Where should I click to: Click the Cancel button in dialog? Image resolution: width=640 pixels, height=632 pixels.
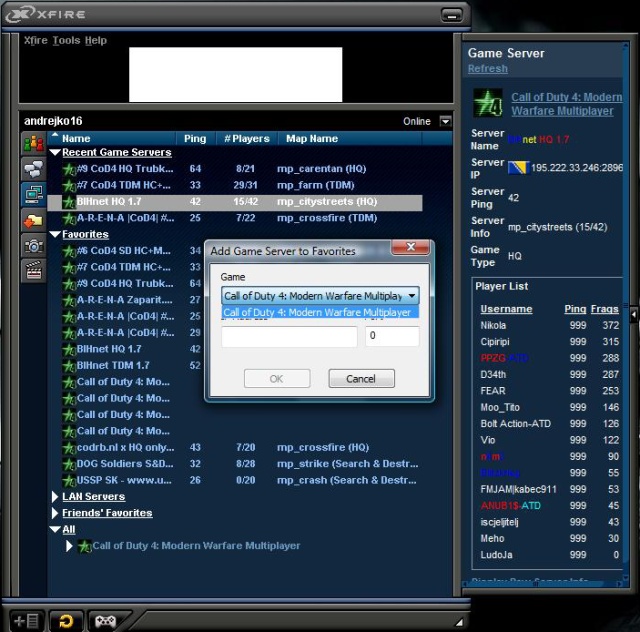pyautogui.click(x=361, y=378)
